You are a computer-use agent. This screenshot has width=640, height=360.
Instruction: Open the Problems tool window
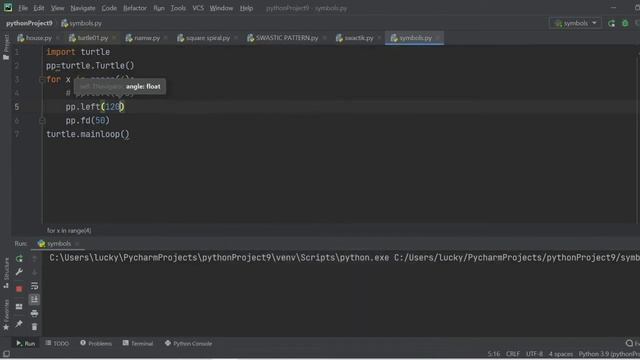click(x=96, y=344)
